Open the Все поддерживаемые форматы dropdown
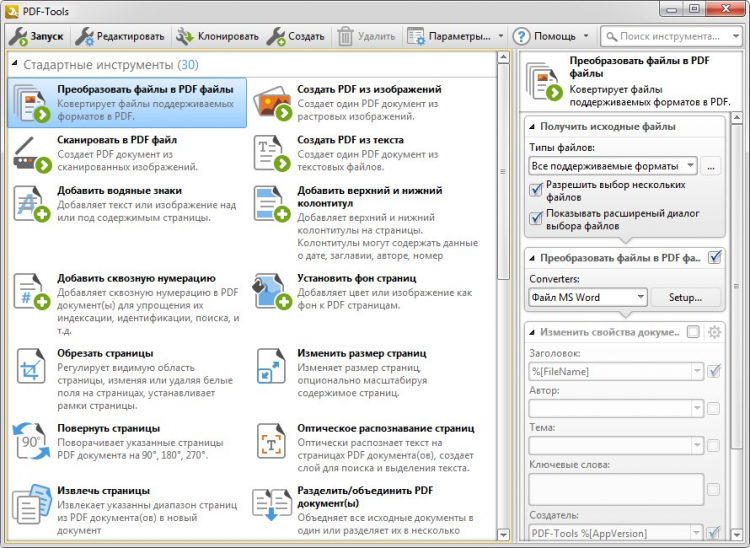The width and height of the screenshot is (750, 548). tap(613, 166)
